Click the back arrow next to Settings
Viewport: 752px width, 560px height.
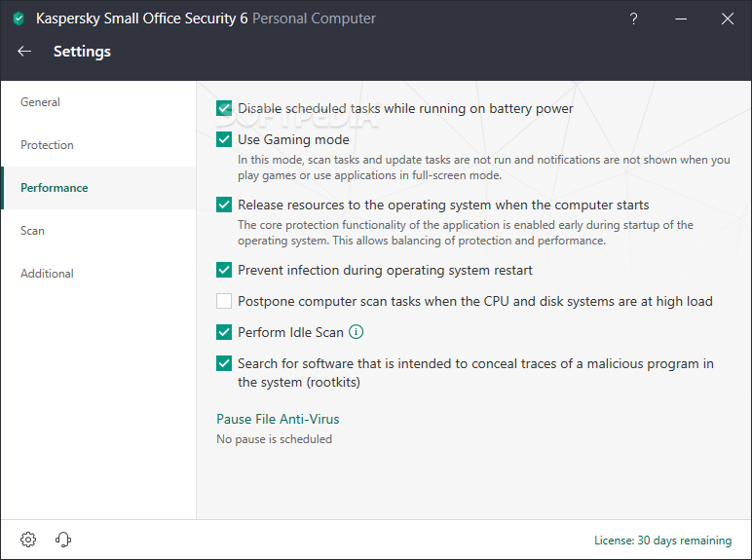24,52
